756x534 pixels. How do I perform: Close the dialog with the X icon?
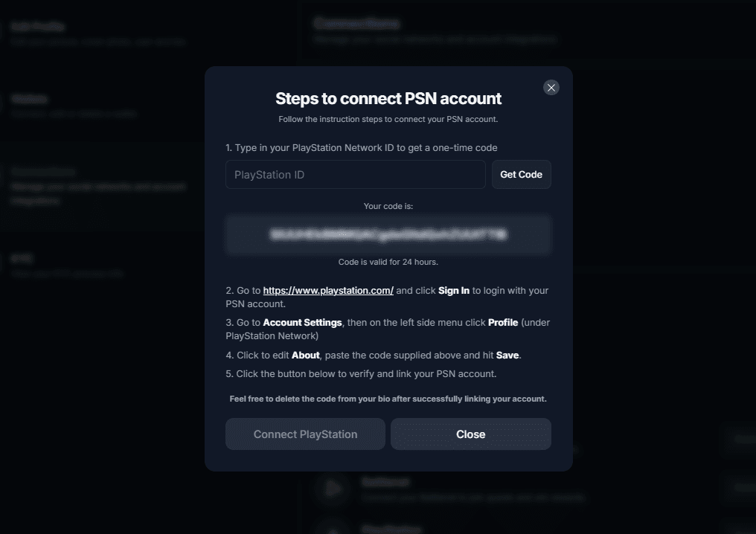551,88
